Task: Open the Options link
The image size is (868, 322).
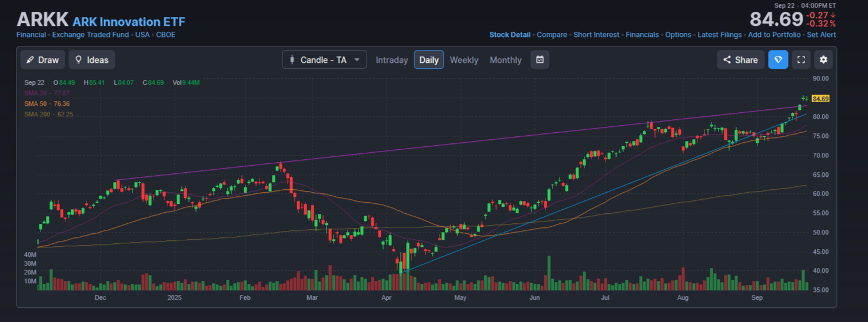Action: click(x=678, y=35)
